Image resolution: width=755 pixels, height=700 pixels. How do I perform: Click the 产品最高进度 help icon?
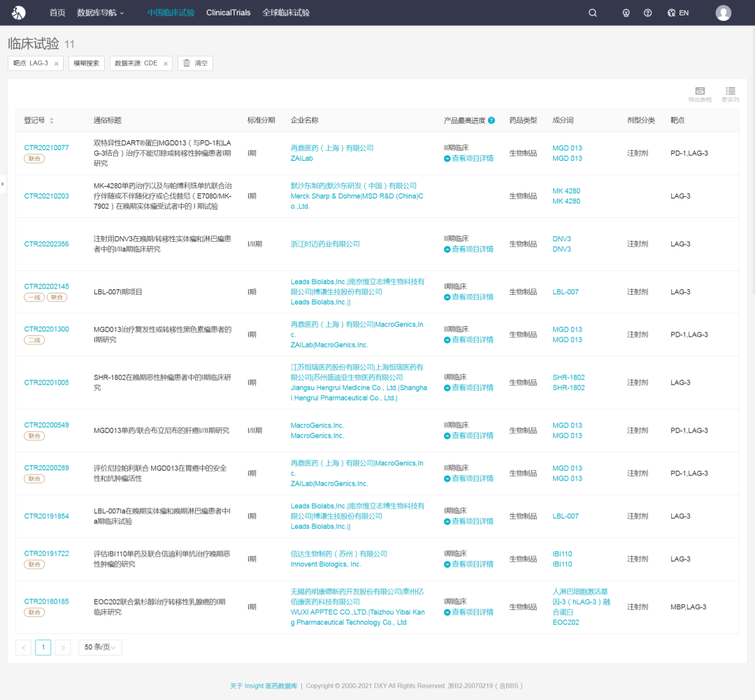coord(491,120)
